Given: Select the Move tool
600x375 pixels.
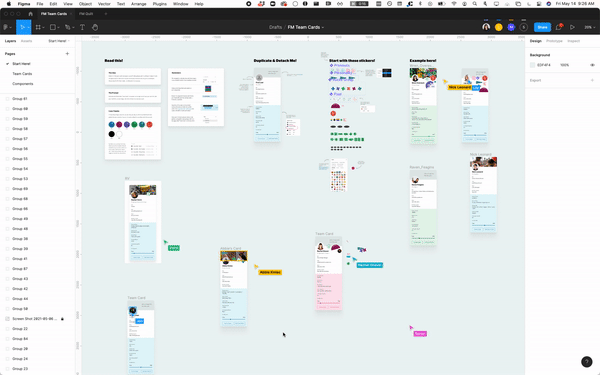Looking at the screenshot, I should [x=22, y=27].
